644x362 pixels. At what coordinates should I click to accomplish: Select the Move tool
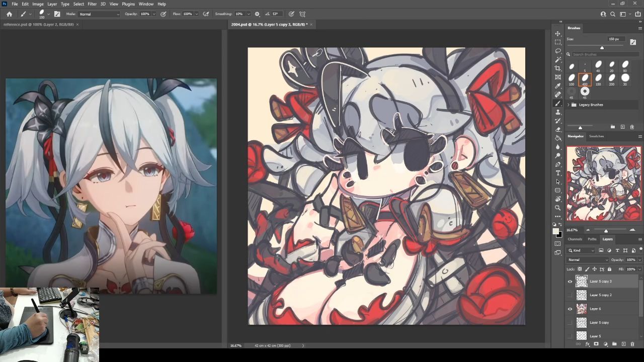click(558, 34)
